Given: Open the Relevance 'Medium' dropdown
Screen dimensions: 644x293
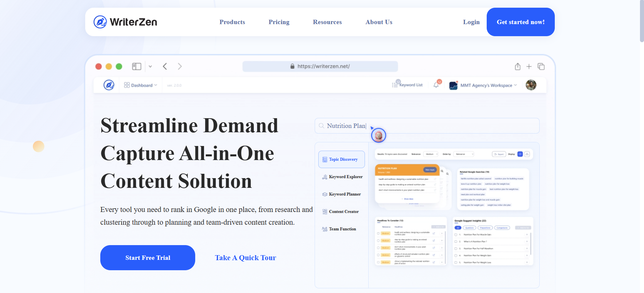Looking at the screenshot, I should (x=431, y=154).
